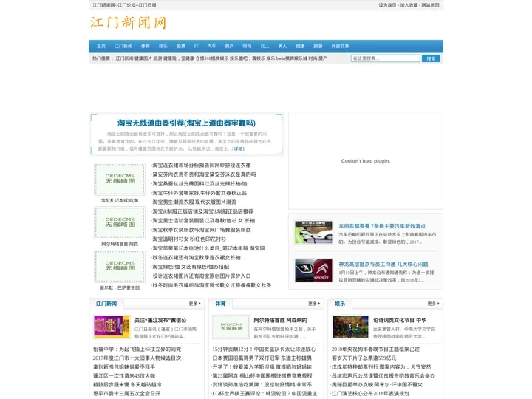
Task: Click the 设为首页 link
Action: pyautogui.click(x=387, y=5)
